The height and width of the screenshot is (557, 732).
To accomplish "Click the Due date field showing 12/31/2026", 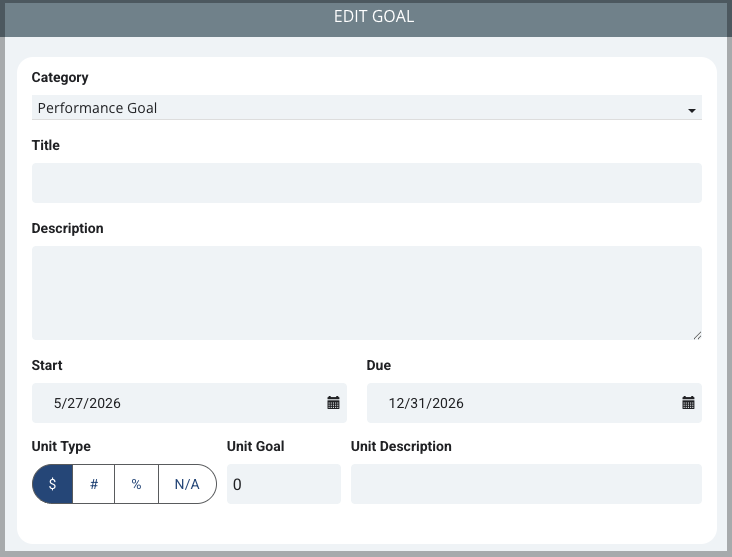I will click(534, 403).
